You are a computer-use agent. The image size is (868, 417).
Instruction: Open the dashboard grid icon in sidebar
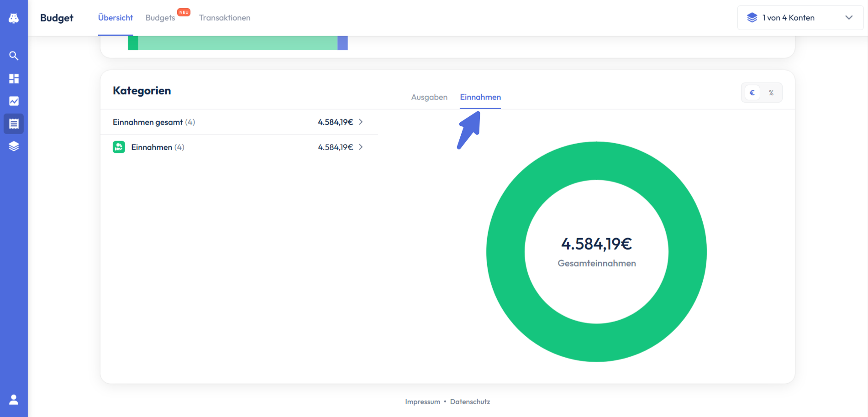click(14, 78)
